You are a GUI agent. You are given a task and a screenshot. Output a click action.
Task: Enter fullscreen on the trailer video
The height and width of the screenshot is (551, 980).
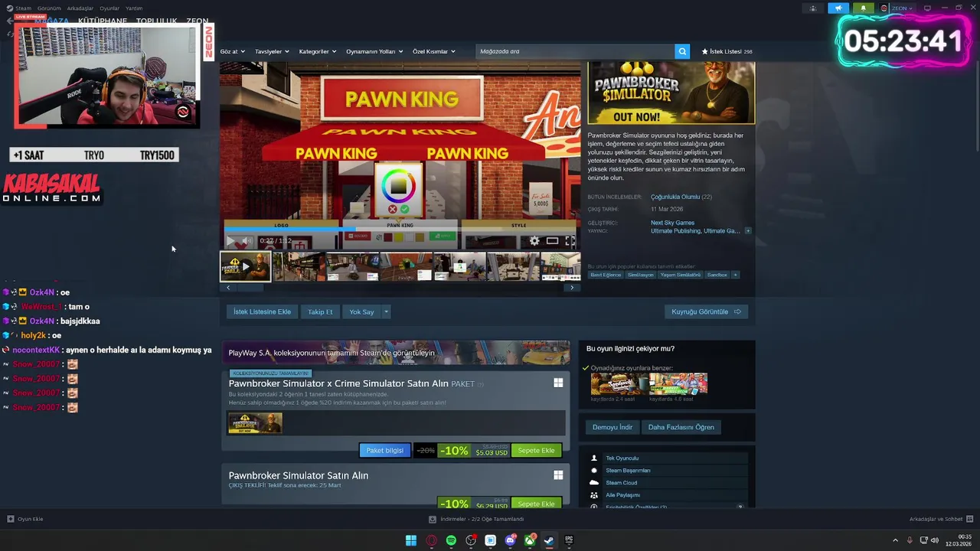click(x=570, y=241)
